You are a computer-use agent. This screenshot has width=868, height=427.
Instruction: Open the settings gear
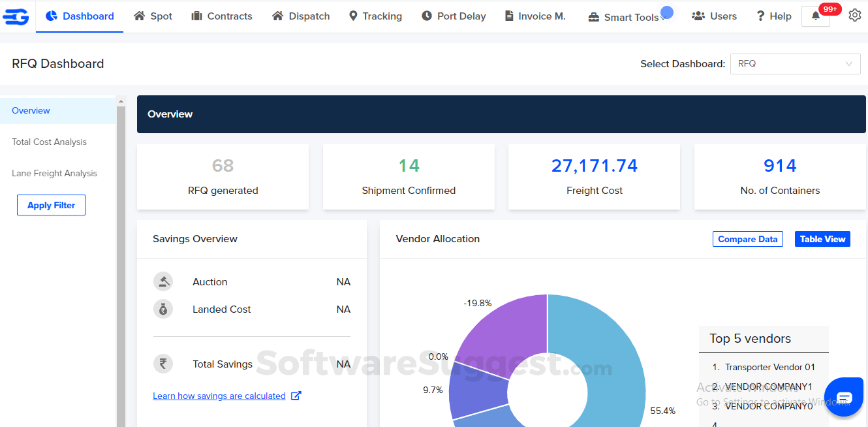point(856,15)
